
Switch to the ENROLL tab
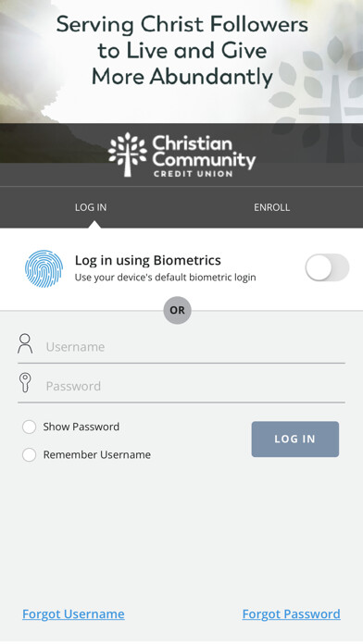tap(271, 207)
